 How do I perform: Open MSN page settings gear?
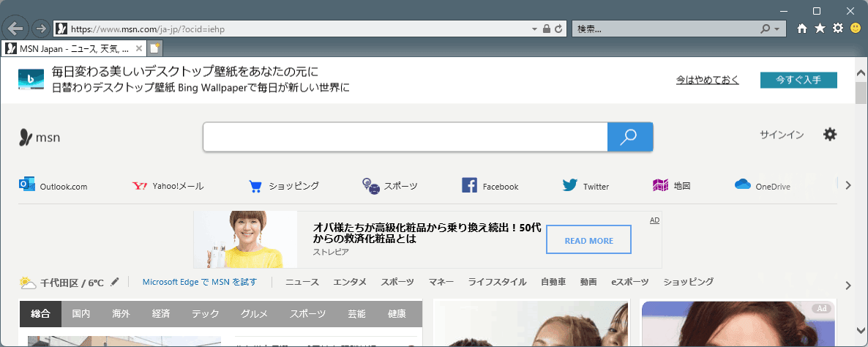pos(830,135)
